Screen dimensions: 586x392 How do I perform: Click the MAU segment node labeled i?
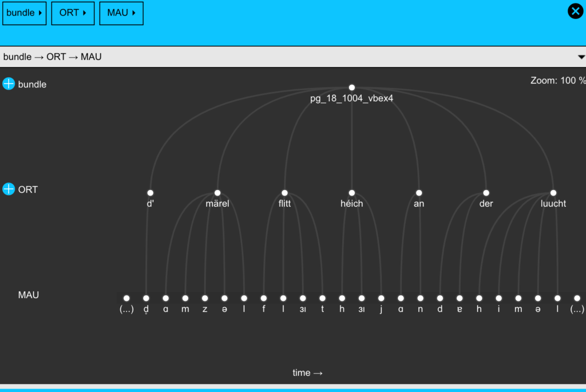tap(498, 298)
